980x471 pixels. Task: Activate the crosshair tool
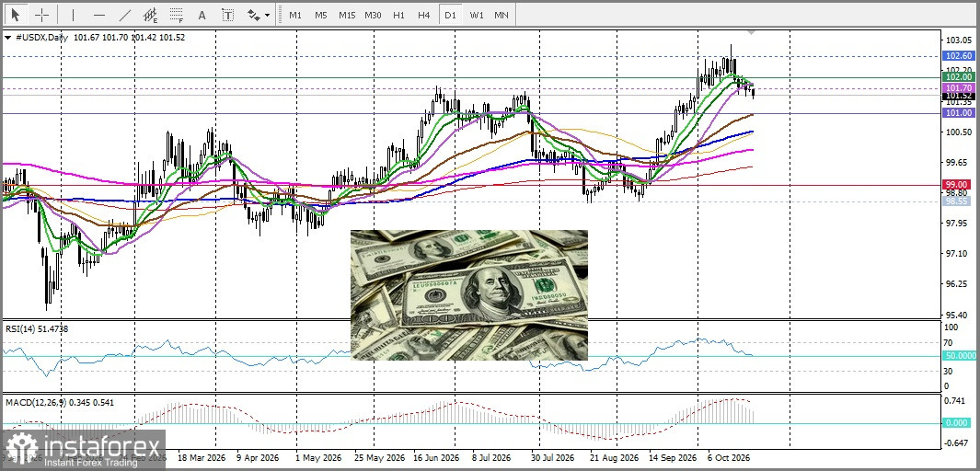(x=42, y=15)
